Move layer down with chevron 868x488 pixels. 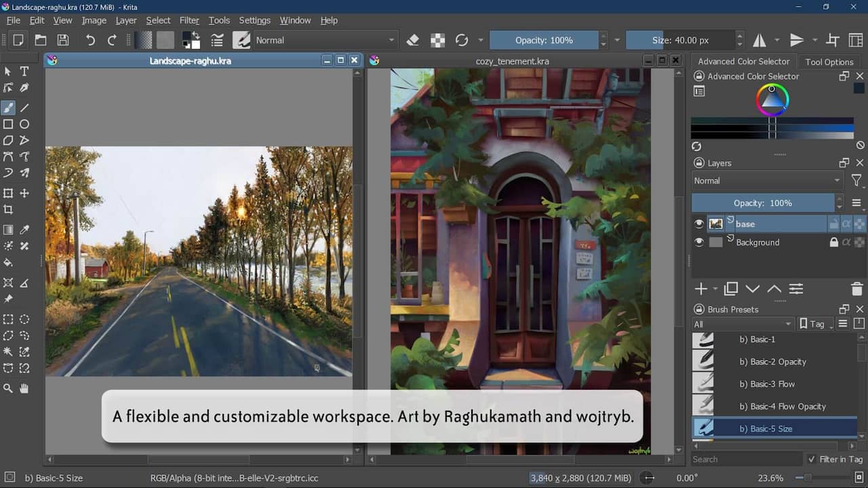(x=752, y=289)
